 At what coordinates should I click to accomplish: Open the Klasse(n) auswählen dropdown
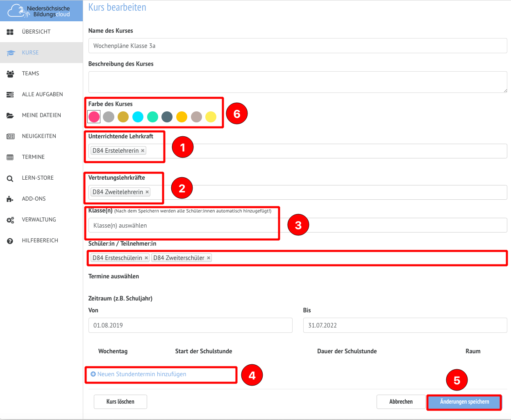(x=298, y=226)
